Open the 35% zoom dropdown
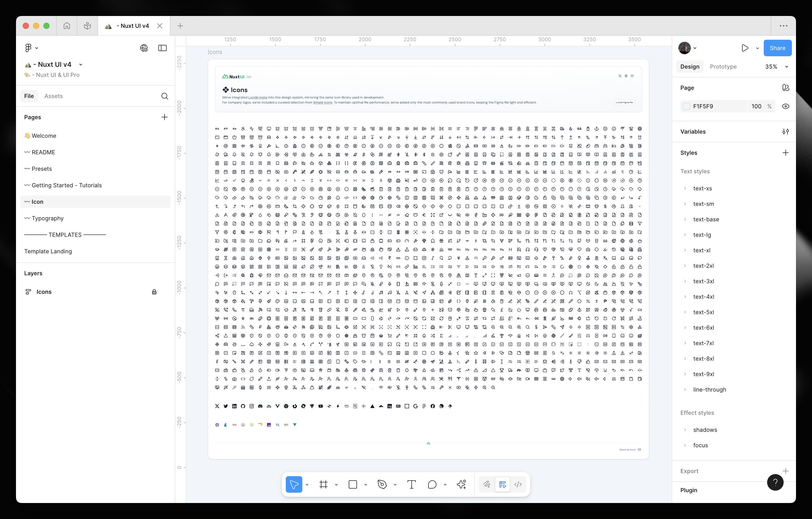The width and height of the screenshot is (812, 519). (x=776, y=67)
